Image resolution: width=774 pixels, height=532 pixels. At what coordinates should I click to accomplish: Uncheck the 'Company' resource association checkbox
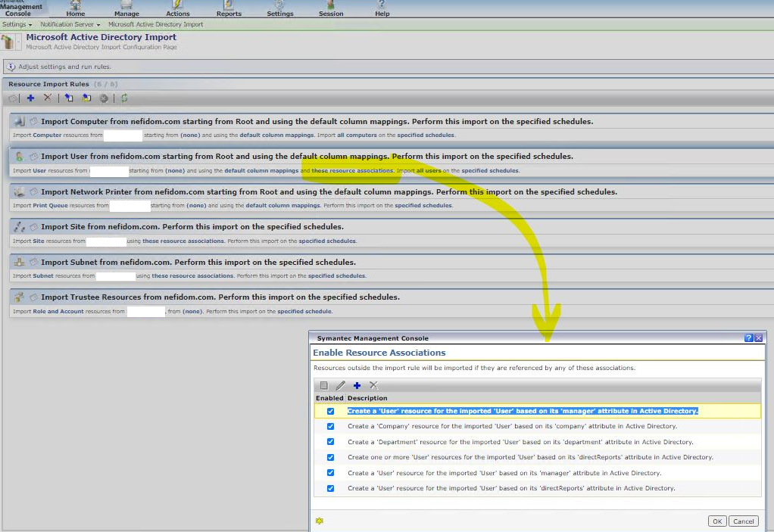(x=330, y=427)
